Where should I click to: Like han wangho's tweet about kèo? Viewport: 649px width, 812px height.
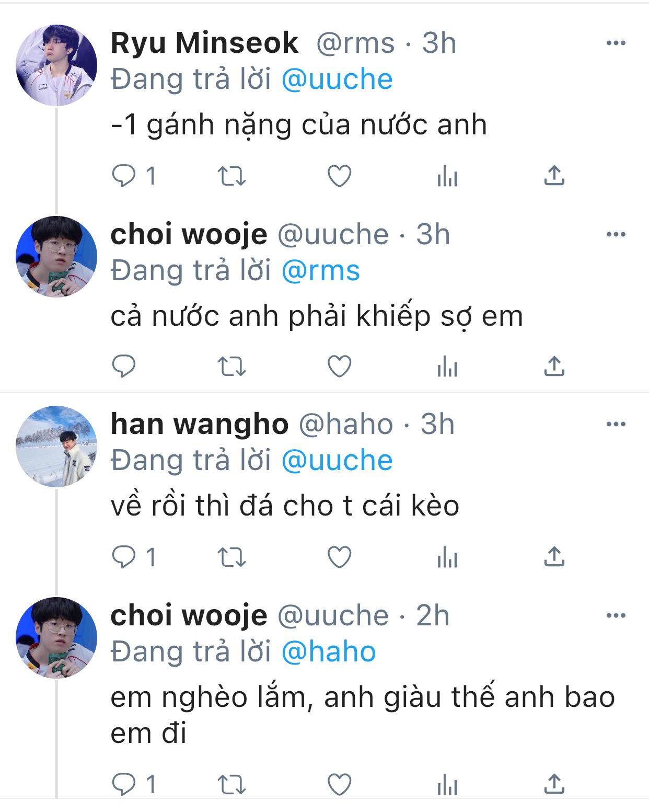click(339, 557)
